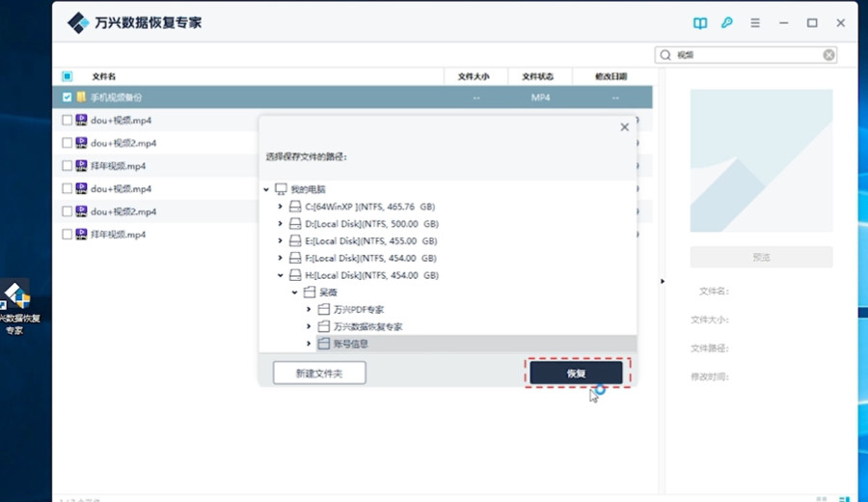Sort by 文件状态 column header

click(x=537, y=76)
